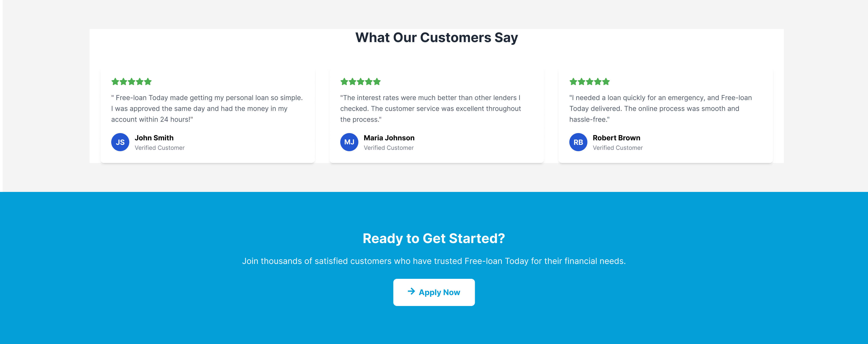Click the RB avatar circle
The width and height of the screenshot is (868, 344).
click(x=578, y=142)
